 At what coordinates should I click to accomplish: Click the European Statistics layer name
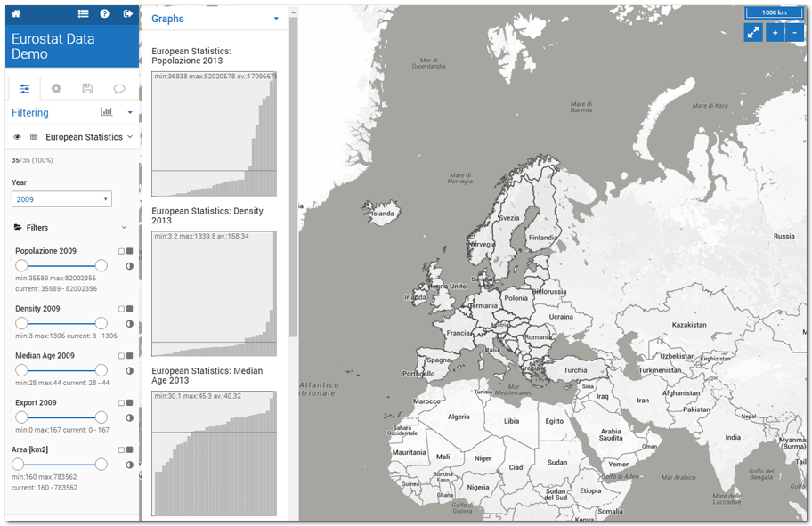click(84, 137)
